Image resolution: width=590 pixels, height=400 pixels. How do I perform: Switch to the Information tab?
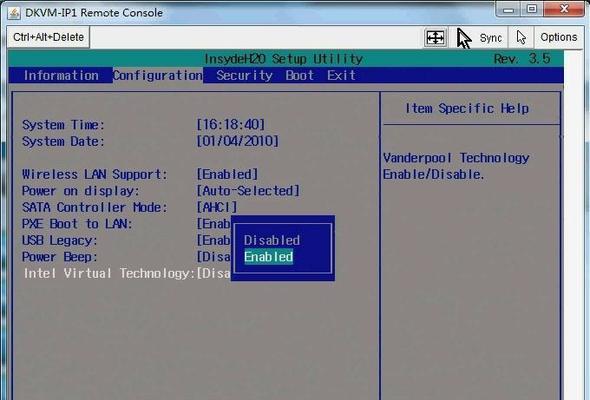(x=61, y=75)
